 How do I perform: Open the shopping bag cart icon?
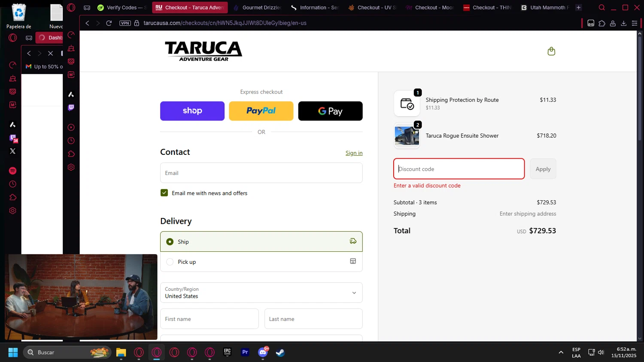[x=551, y=51]
